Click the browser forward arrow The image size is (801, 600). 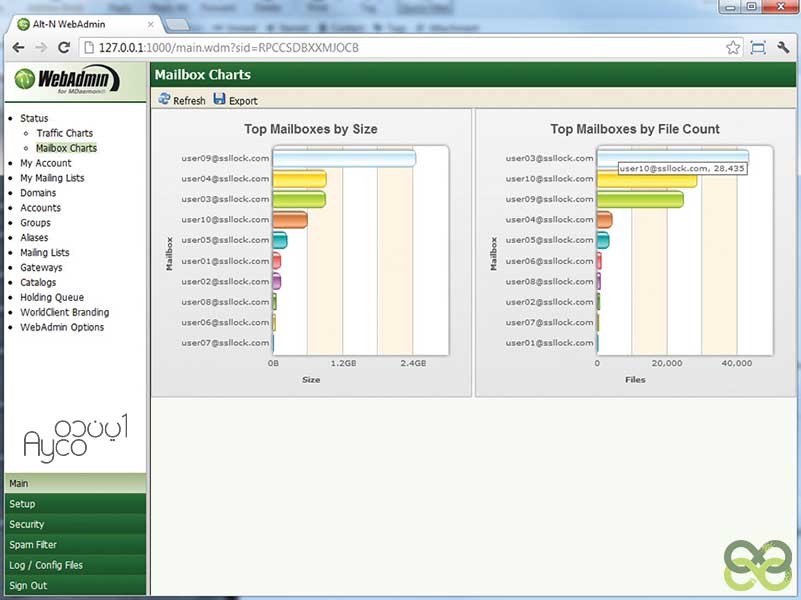[x=40, y=47]
